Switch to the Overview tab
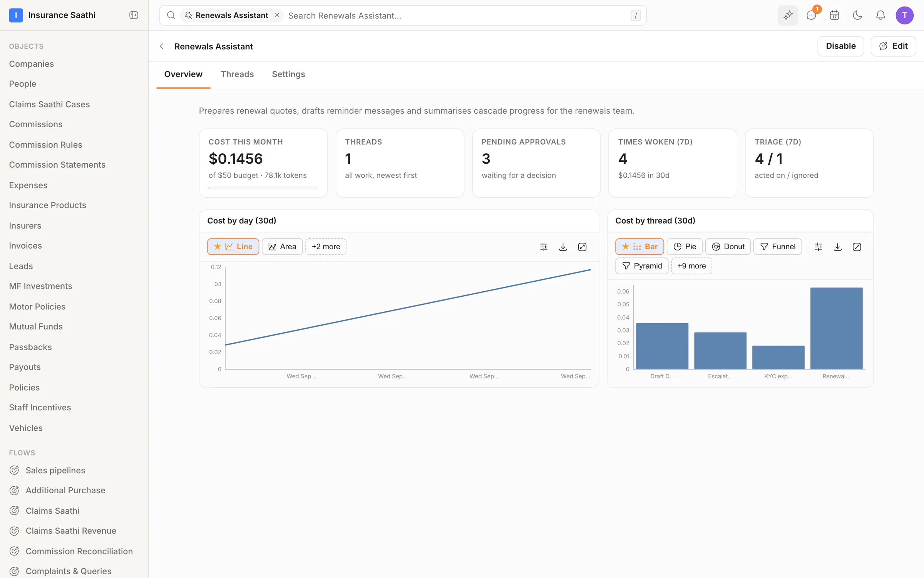The width and height of the screenshot is (924, 578). point(183,74)
